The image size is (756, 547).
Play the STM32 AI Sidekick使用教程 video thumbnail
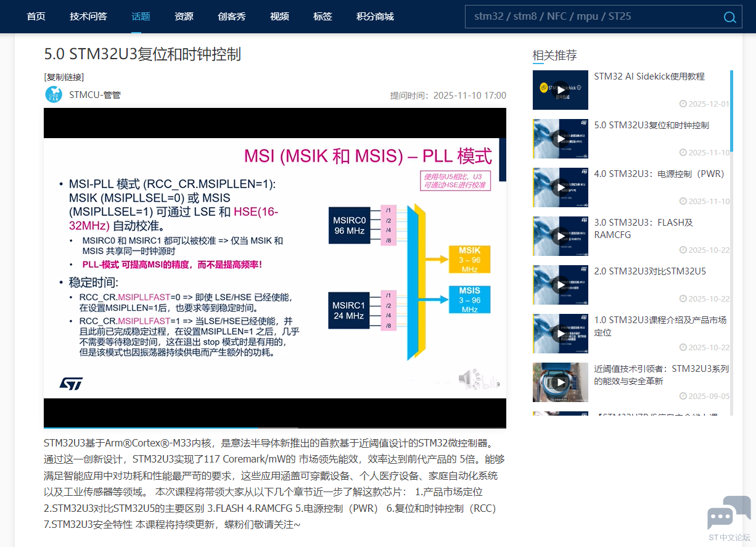[x=560, y=89]
